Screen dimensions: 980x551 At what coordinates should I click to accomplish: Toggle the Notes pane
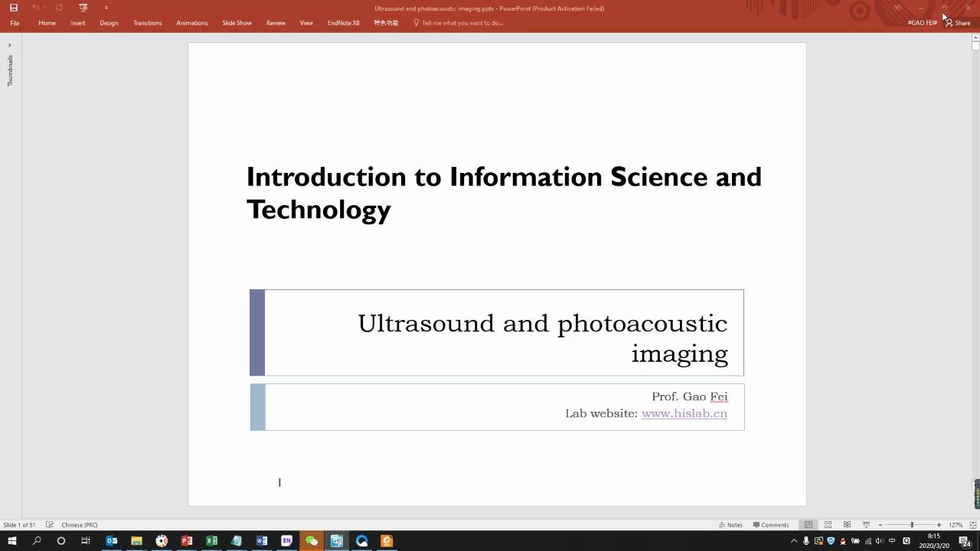pos(730,525)
